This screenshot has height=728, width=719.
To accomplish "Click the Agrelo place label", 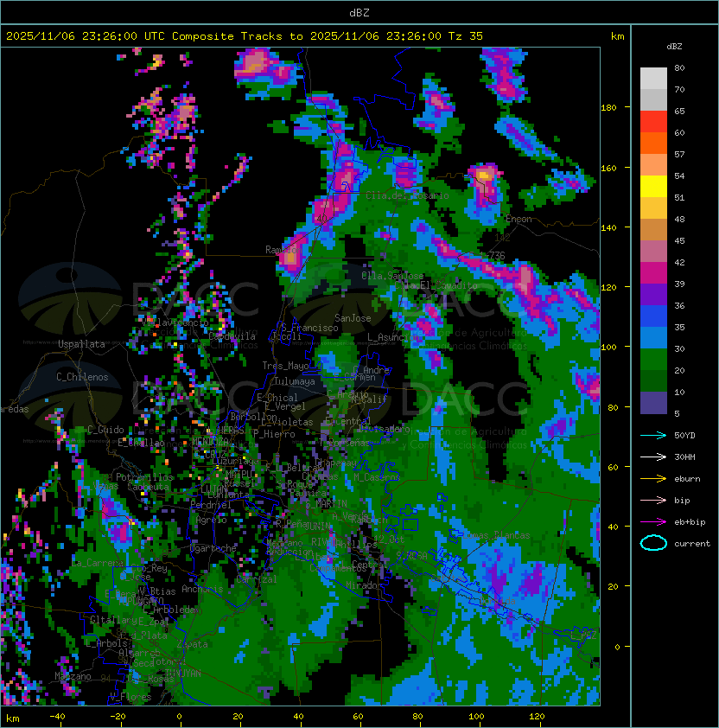I will click(211, 520).
